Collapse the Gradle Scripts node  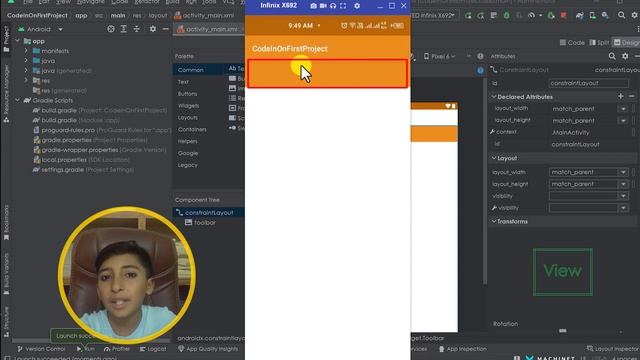(17, 100)
